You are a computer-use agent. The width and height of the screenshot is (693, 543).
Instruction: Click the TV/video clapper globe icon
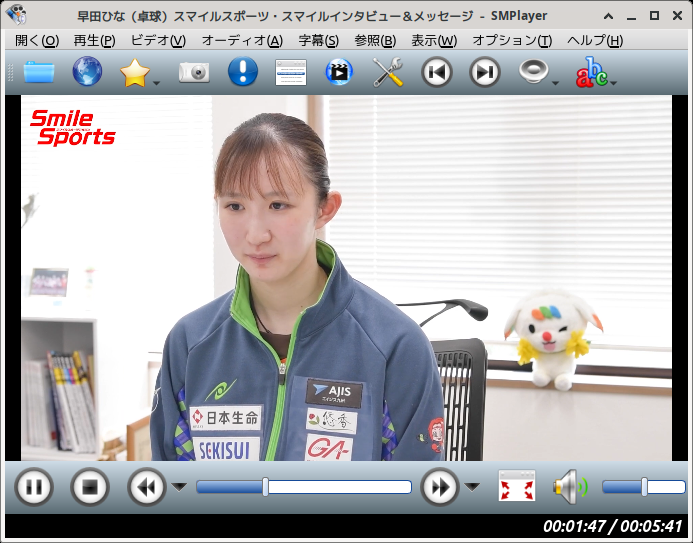coord(339,72)
